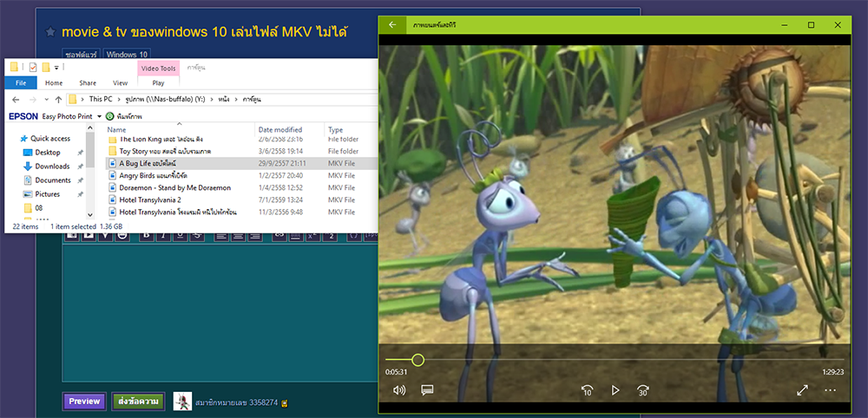Click pin icon beside Pictures
The width and height of the screenshot is (868, 418).
(x=80, y=194)
